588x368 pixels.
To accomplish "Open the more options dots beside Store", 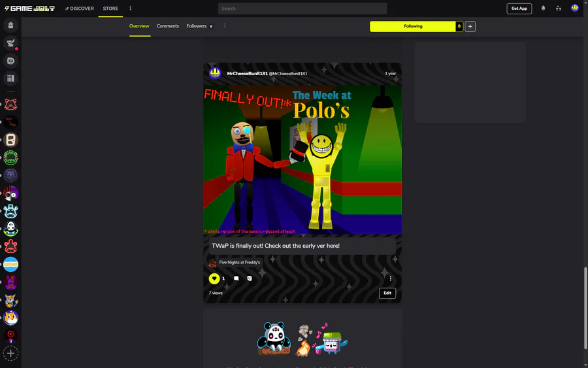I will [x=130, y=8].
